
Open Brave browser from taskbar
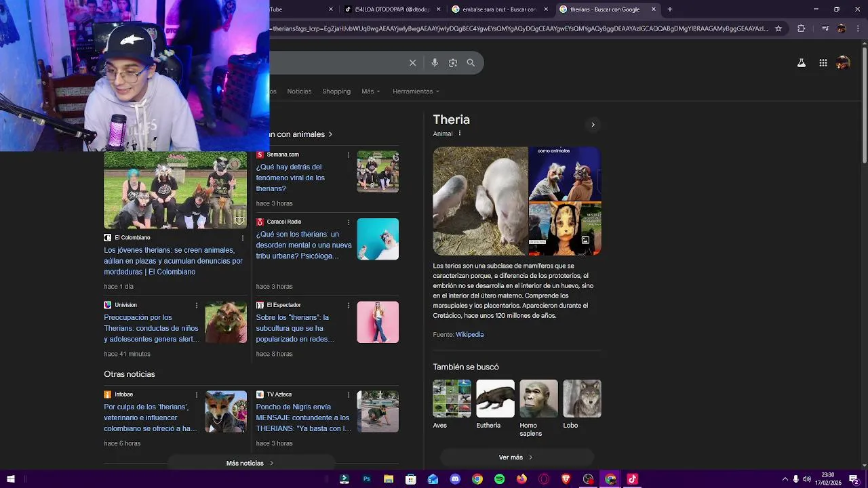pos(566,479)
